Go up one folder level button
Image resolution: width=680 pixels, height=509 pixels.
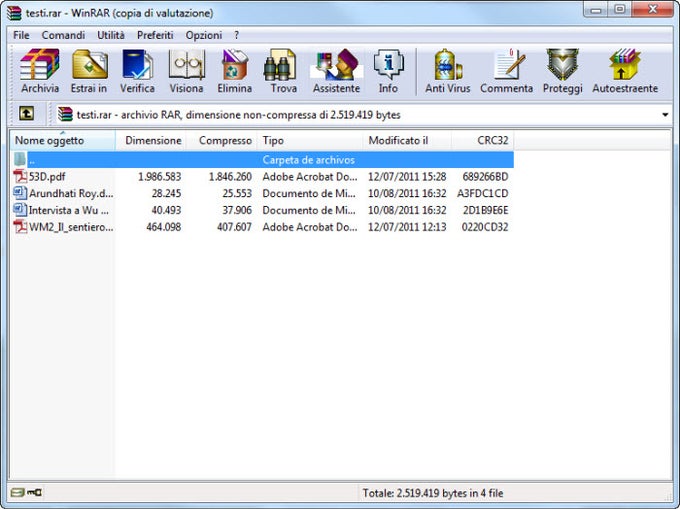[26, 114]
